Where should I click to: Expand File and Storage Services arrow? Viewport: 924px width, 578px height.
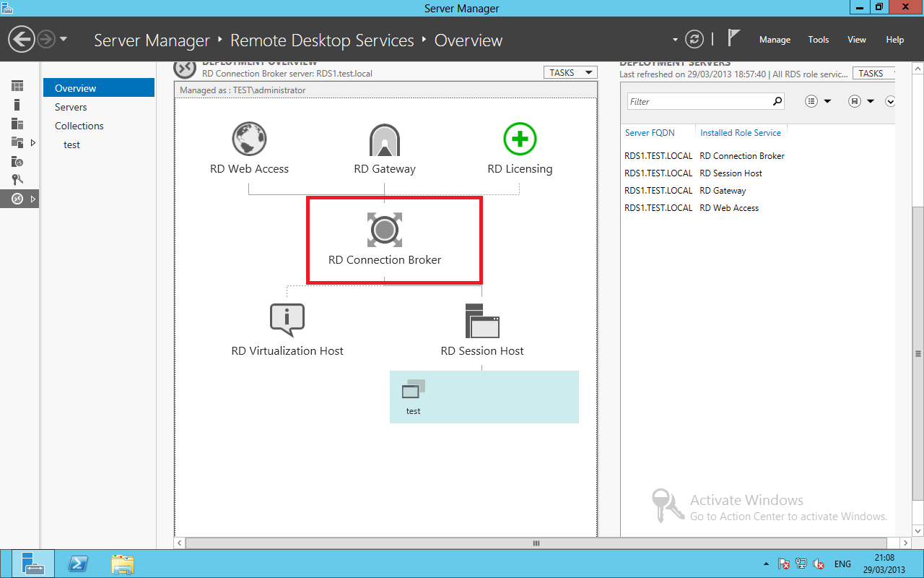(33, 142)
